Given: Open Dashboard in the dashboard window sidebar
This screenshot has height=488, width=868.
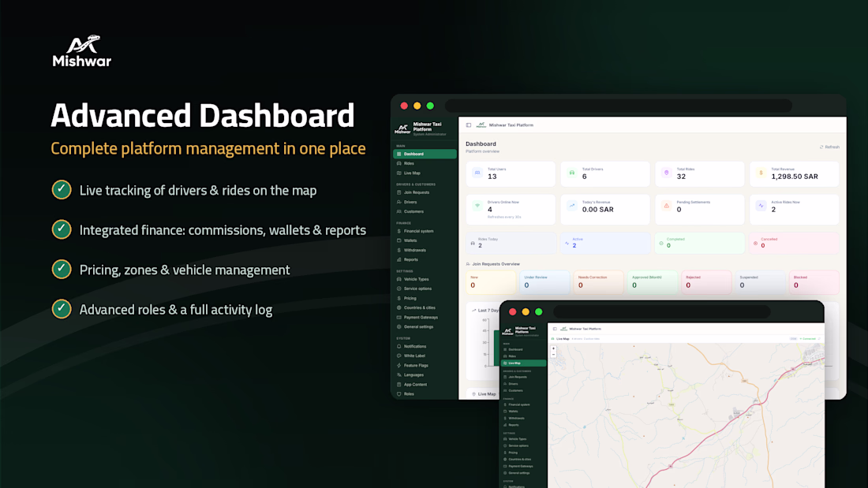Looking at the screenshot, I should point(425,154).
